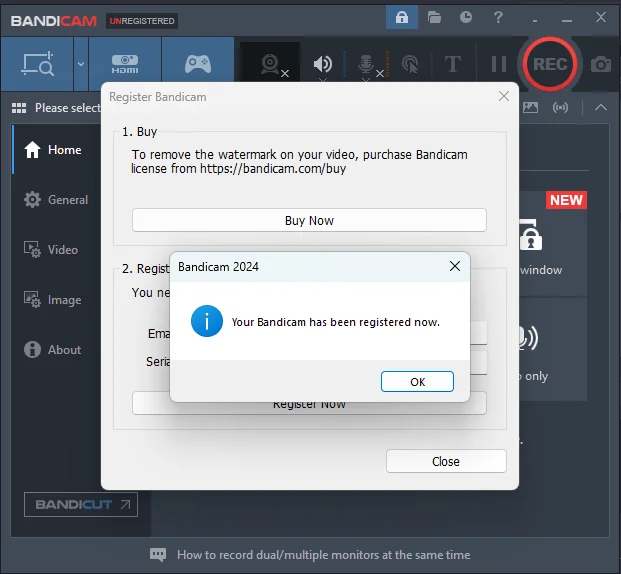This screenshot has width=621, height=574.
Task: Click Close button in Register Bandicam dialog
Action: (x=446, y=461)
